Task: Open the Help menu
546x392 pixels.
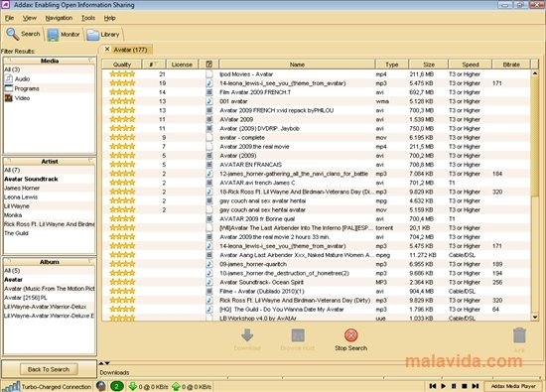Action: pyautogui.click(x=109, y=18)
